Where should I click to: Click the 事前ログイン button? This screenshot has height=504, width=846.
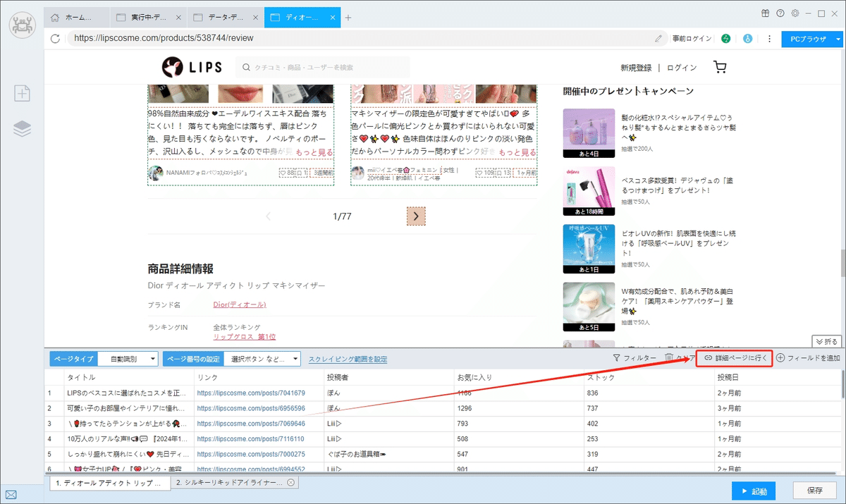click(692, 39)
